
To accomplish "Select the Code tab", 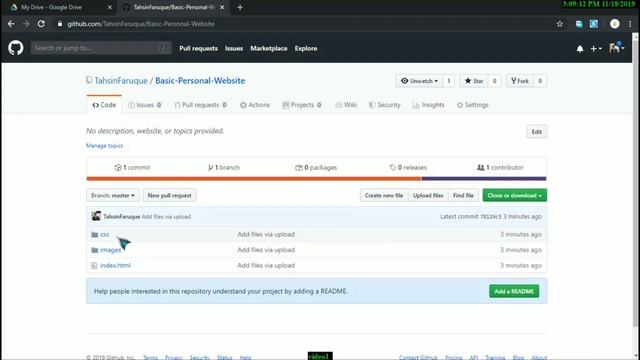I will [x=104, y=105].
